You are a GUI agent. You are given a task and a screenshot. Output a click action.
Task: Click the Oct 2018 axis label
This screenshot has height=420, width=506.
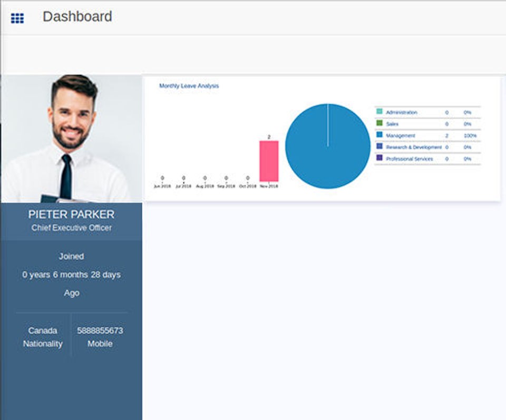coord(248,186)
